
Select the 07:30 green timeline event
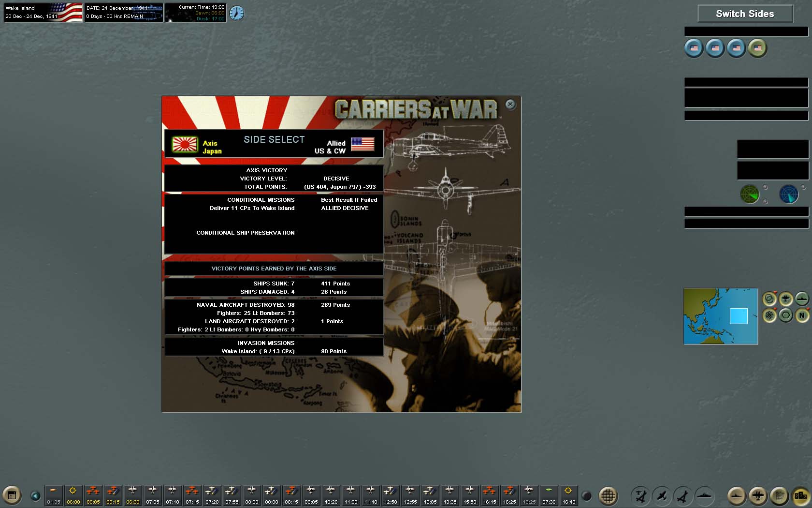(549, 495)
